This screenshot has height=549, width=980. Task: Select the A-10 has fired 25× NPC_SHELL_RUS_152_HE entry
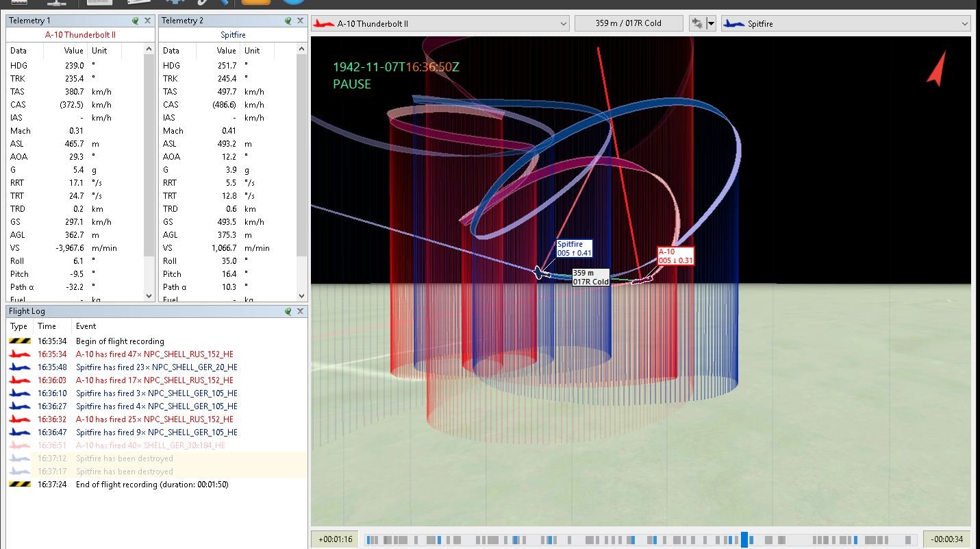pos(156,419)
